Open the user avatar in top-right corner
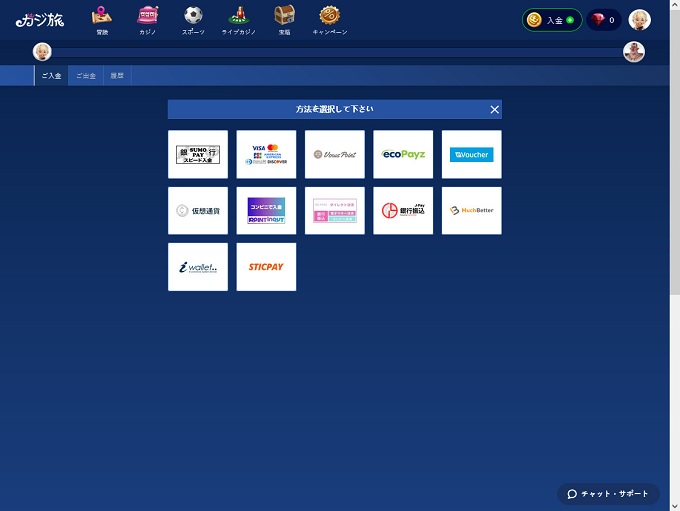 (x=639, y=20)
